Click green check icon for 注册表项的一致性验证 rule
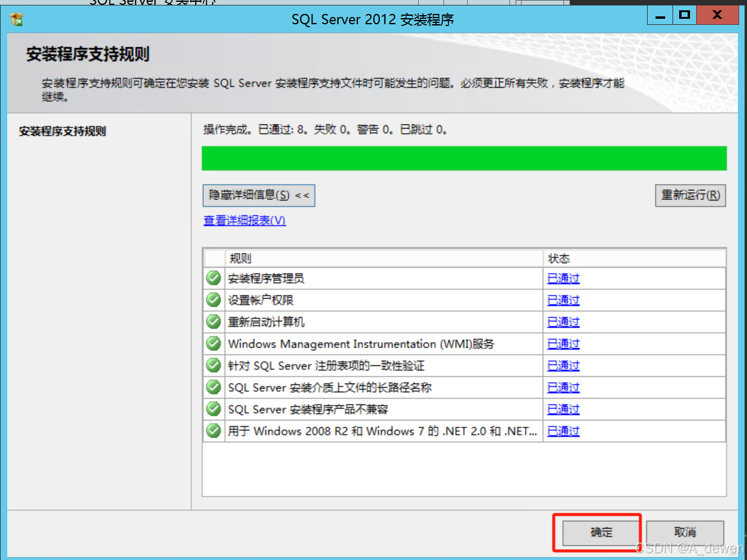Screen dimensions: 747x560 [213, 365]
